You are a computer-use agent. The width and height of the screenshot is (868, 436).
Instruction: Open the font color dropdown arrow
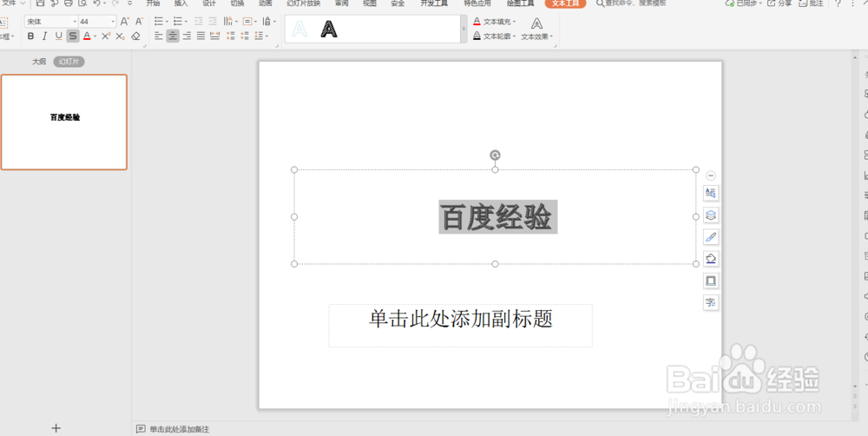(95, 36)
